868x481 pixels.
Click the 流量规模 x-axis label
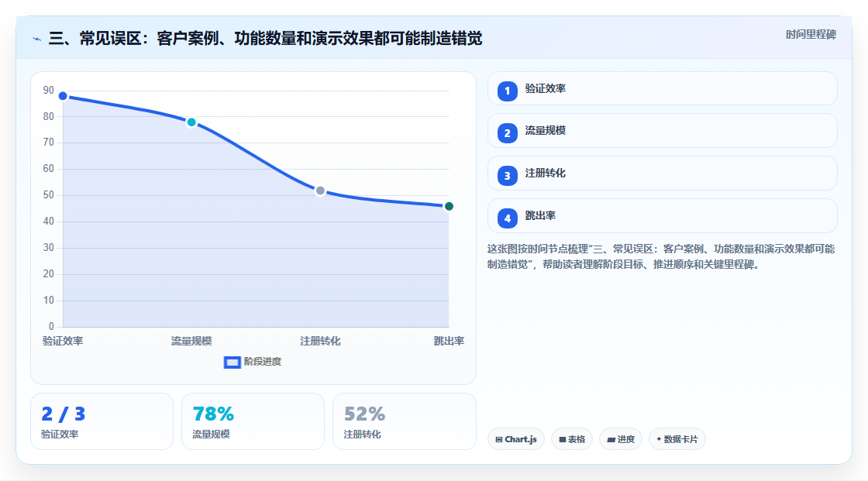tap(191, 342)
